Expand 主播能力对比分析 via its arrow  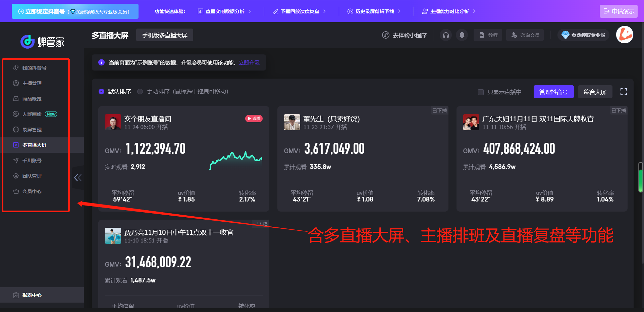[x=474, y=11]
